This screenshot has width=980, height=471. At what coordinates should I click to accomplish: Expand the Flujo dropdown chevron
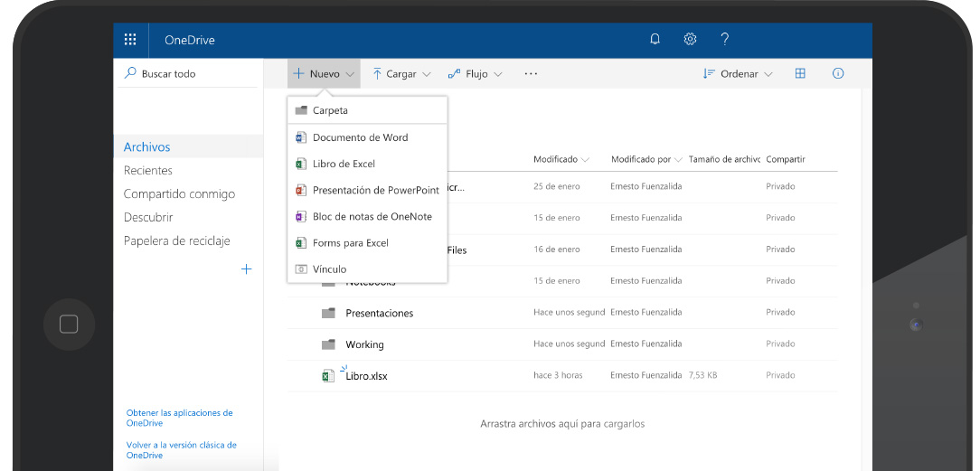497,74
